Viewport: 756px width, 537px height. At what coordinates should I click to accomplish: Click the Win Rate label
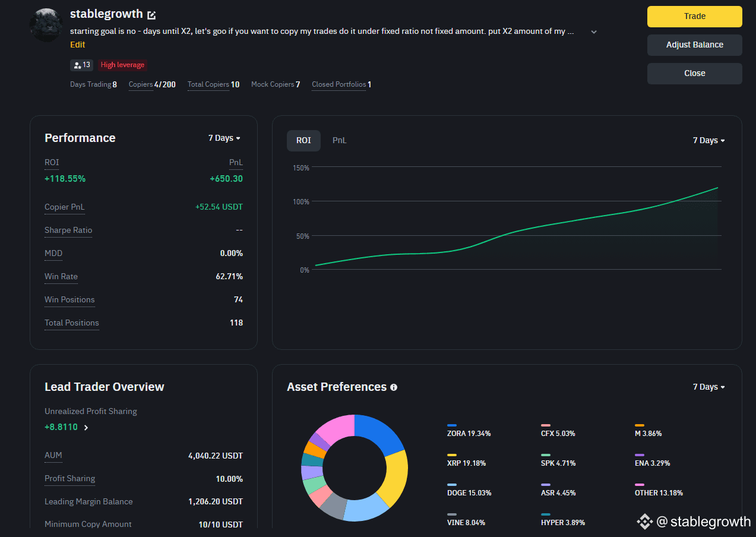click(61, 277)
